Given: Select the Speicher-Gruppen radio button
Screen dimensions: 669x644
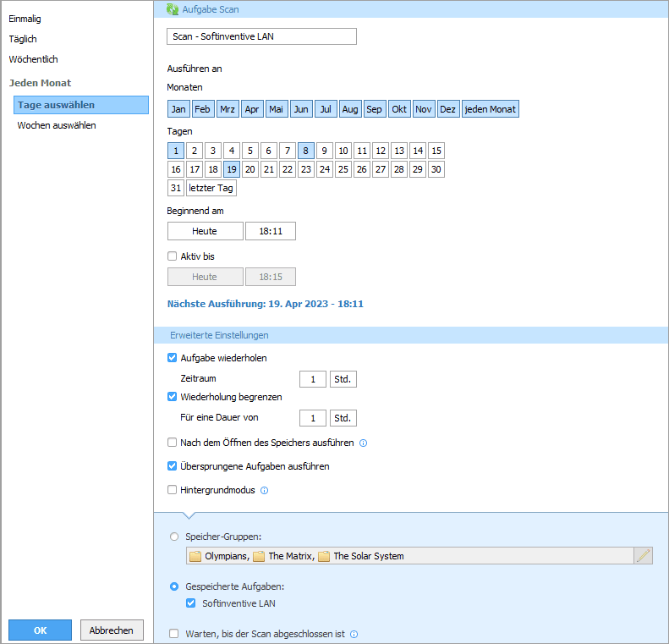Looking at the screenshot, I should 175,537.
